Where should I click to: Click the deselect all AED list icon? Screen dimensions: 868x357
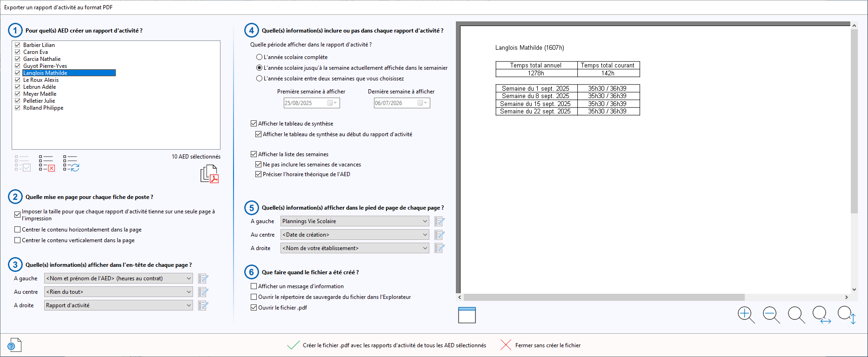coord(47,163)
